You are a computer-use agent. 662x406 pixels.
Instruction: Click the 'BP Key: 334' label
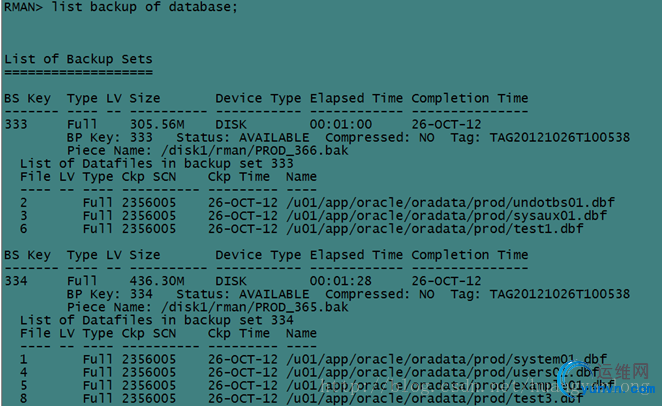110,294
